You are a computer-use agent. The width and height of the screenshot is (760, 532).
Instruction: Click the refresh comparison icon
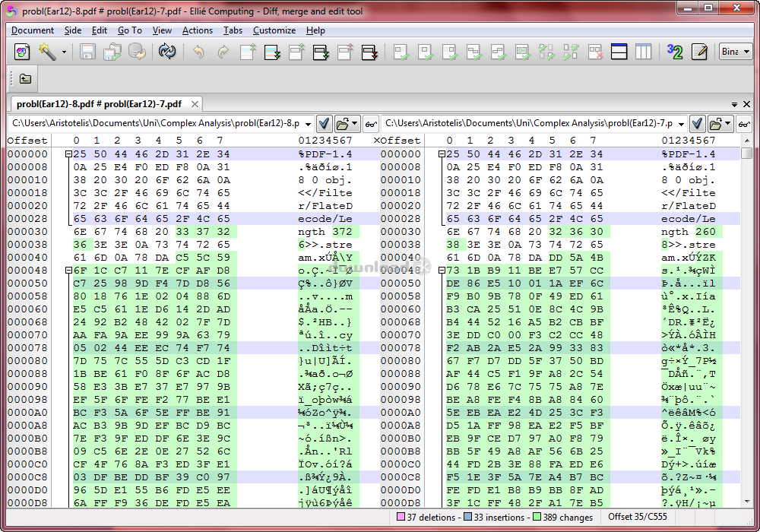coord(167,52)
